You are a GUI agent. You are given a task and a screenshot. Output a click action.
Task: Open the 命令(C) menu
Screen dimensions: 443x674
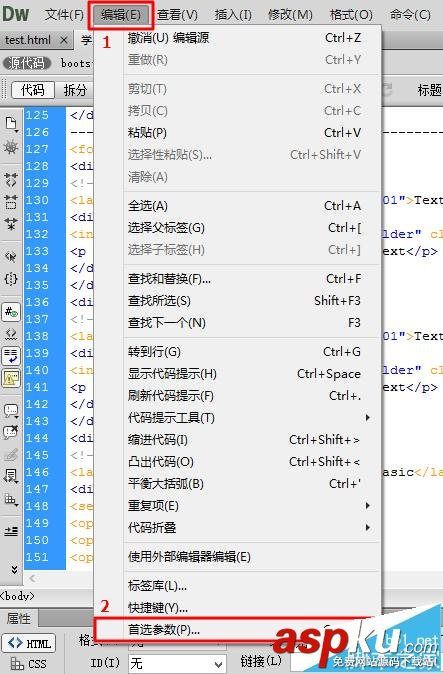pos(410,15)
